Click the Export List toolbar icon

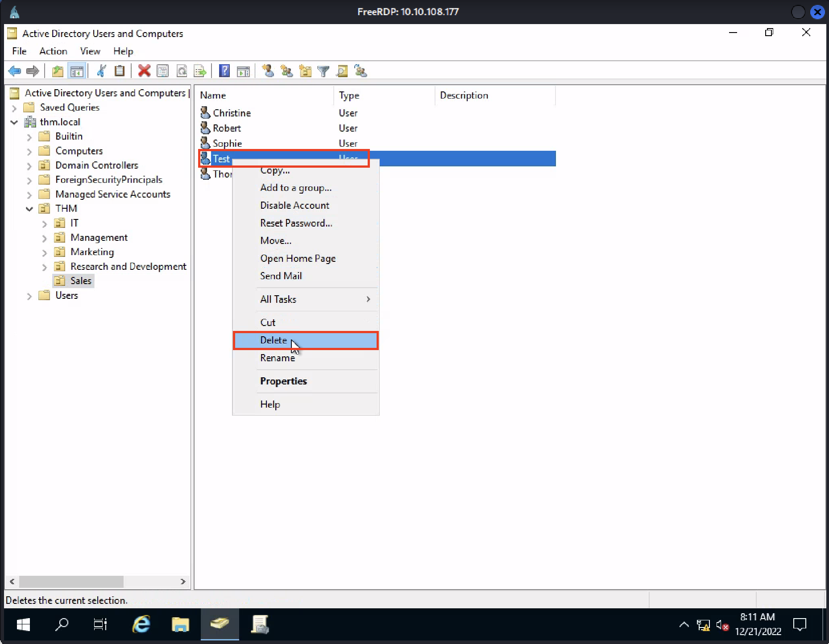(x=200, y=71)
